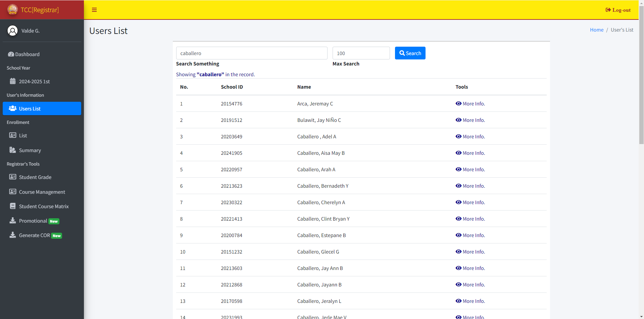644x319 pixels.
Task: Click the eye icon for Caballero, Cherelyn A
Action: [x=458, y=202]
